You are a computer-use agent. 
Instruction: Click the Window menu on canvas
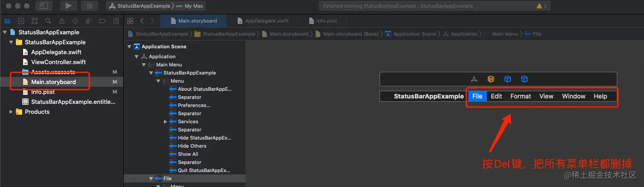574,96
